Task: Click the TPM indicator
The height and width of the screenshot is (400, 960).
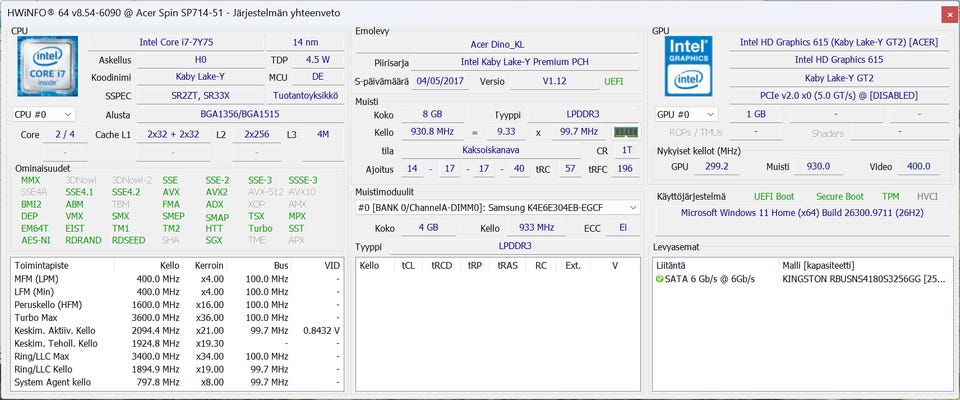Action: point(890,197)
